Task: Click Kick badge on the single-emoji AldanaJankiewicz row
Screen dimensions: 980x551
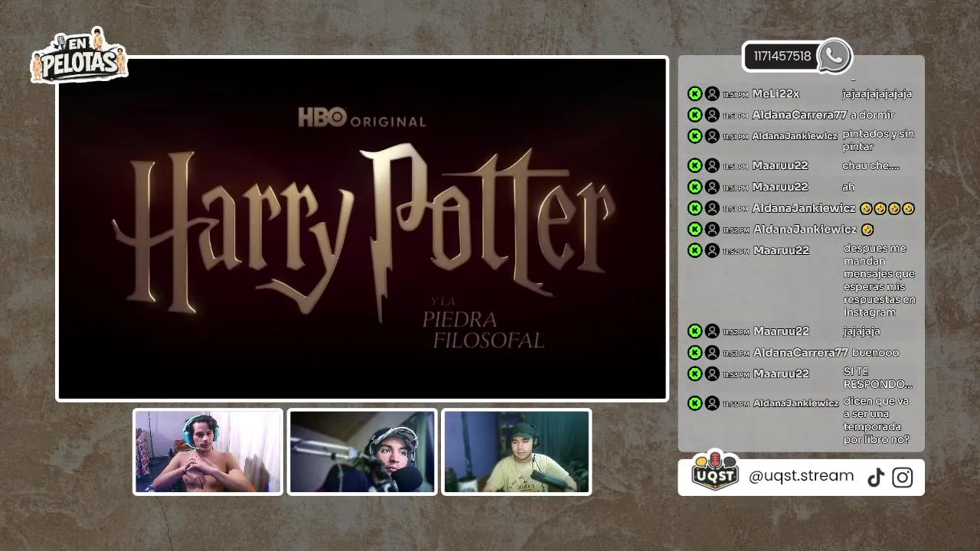Action: tap(694, 229)
